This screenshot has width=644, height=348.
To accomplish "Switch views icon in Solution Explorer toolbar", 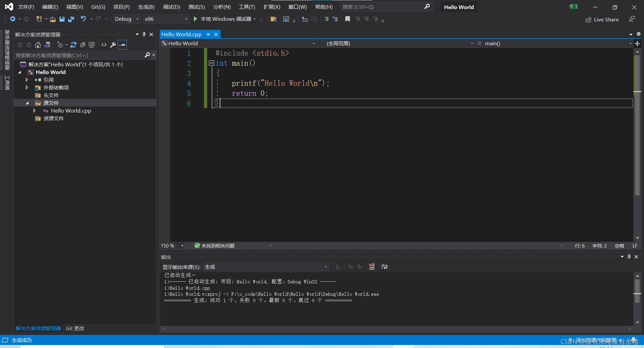I will click(47, 45).
